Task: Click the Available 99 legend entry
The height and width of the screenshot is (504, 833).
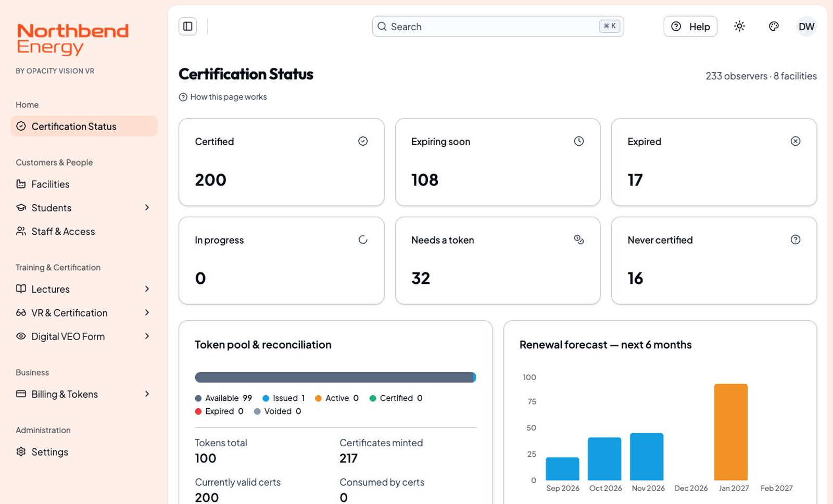Action: 223,398
